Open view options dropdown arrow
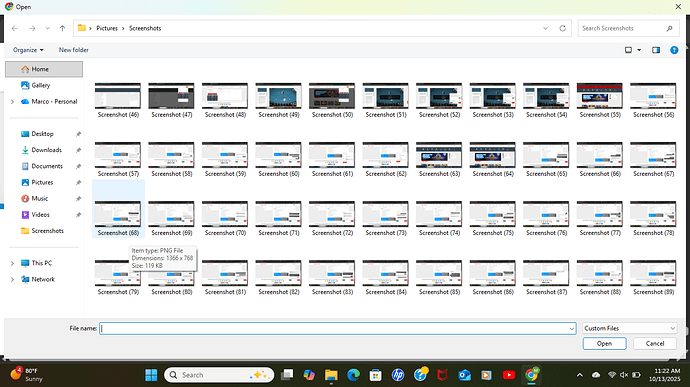The image size is (690, 387). click(639, 50)
